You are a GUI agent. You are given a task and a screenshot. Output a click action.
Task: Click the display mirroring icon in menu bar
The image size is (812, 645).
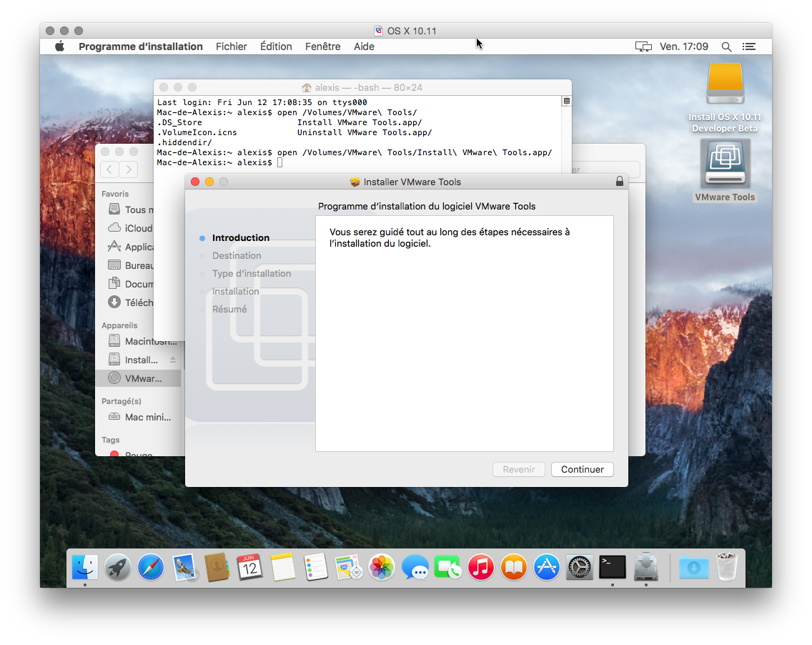tap(643, 46)
